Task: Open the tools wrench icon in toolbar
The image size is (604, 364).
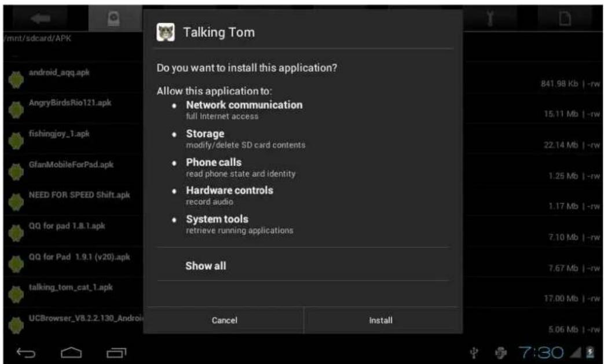Action: click(x=490, y=18)
